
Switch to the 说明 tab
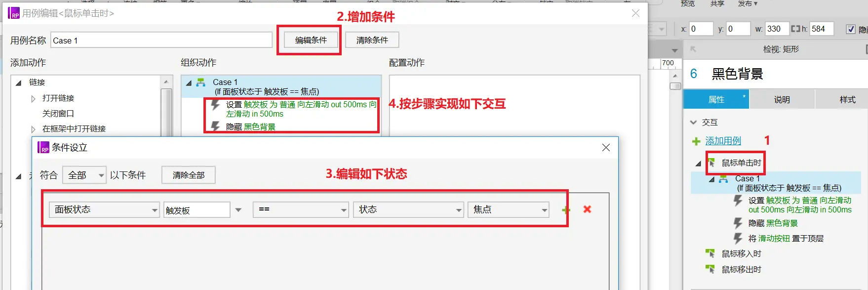click(x=782, y=100)
